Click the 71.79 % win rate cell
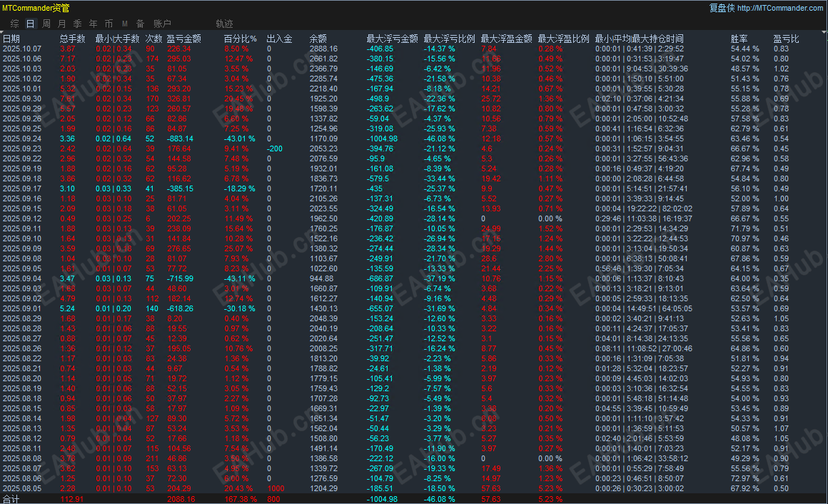This screenshot has height=504, width=828. [x=745, y=228]
